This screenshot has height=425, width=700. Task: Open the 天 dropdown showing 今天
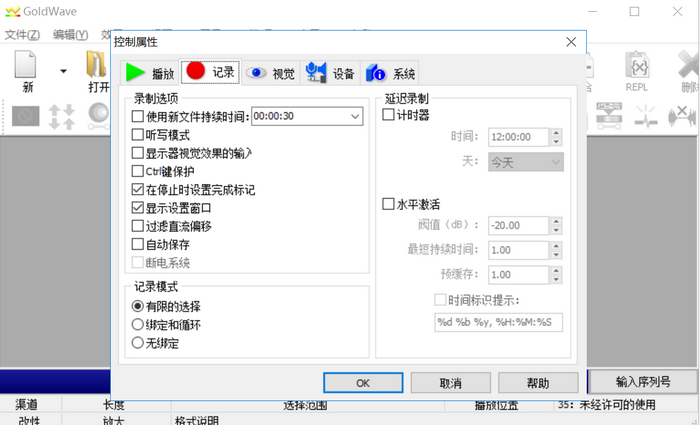pyautogui.click(x=526, y=162)
